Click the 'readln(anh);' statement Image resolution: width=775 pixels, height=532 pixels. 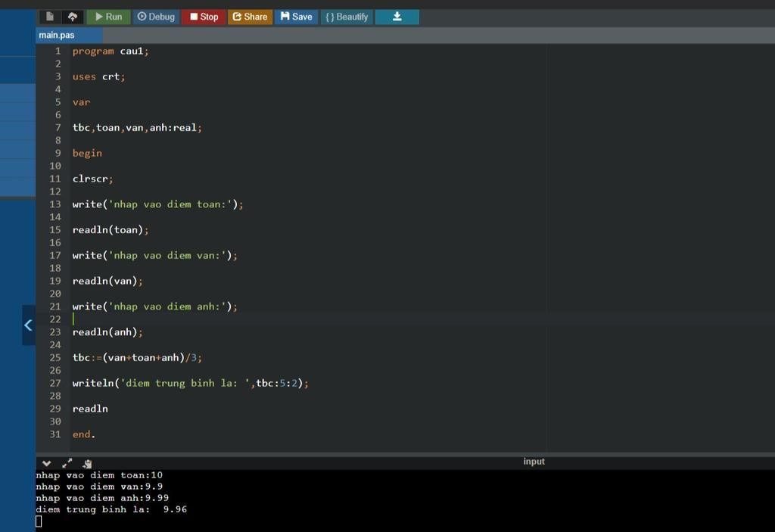tap(107, 332)
